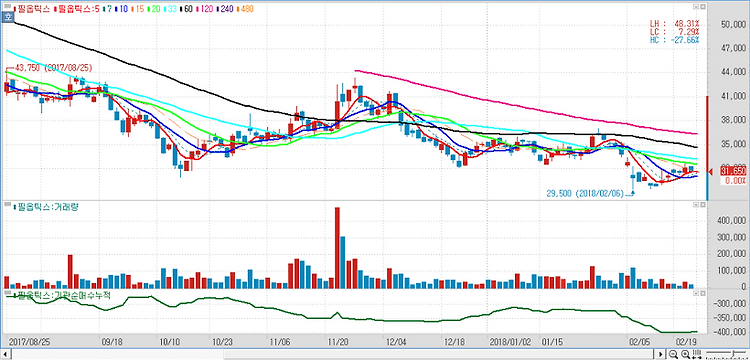Close the price chart panel
The height and width of the screenshot is (360, 750).
(x=702, y=6)
